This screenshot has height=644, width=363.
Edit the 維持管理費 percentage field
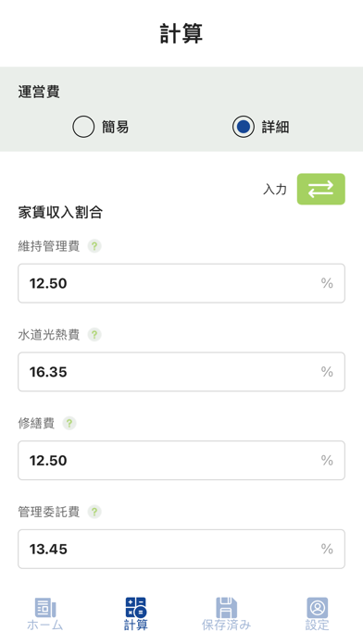tap(181, 283)
